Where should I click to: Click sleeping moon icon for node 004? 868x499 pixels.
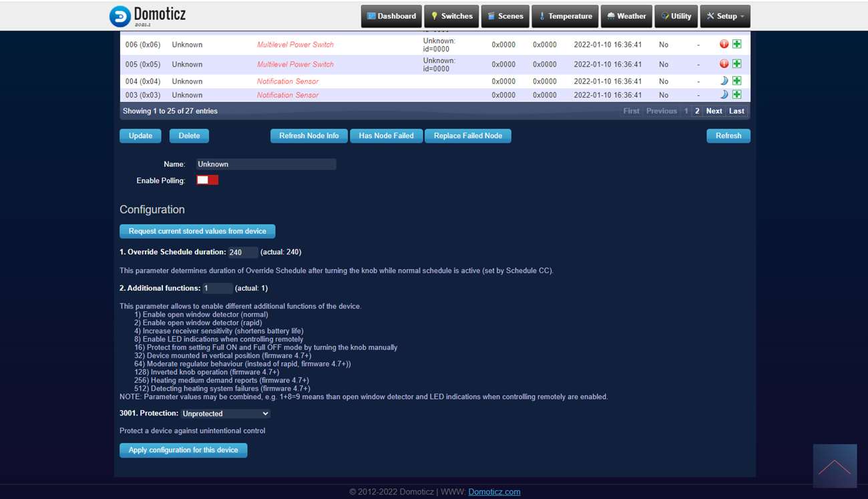pyautogui.click(x=724, y=81)
